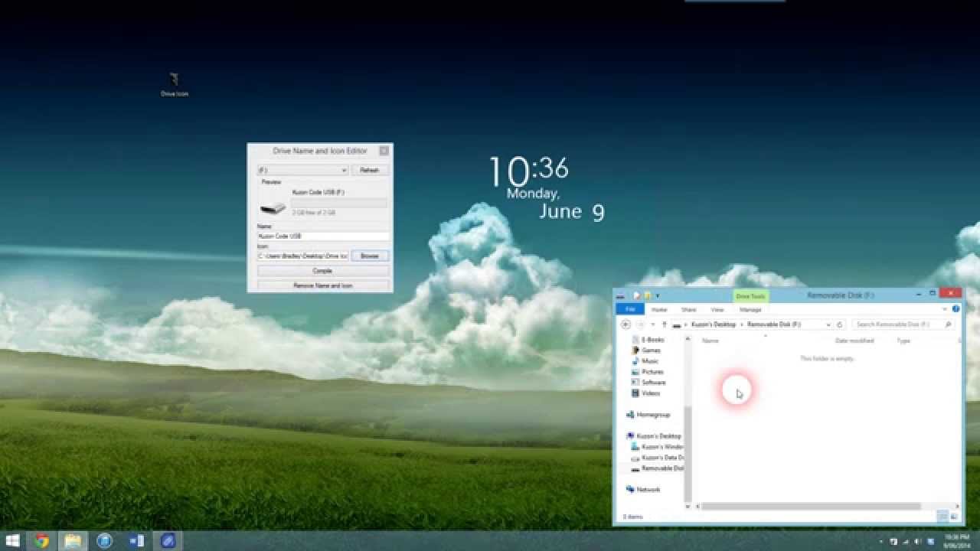Click Kuzon's Desktop in the address bar
Image resolution: width=980 pixels, height=551 pixels.
[714, 324]
